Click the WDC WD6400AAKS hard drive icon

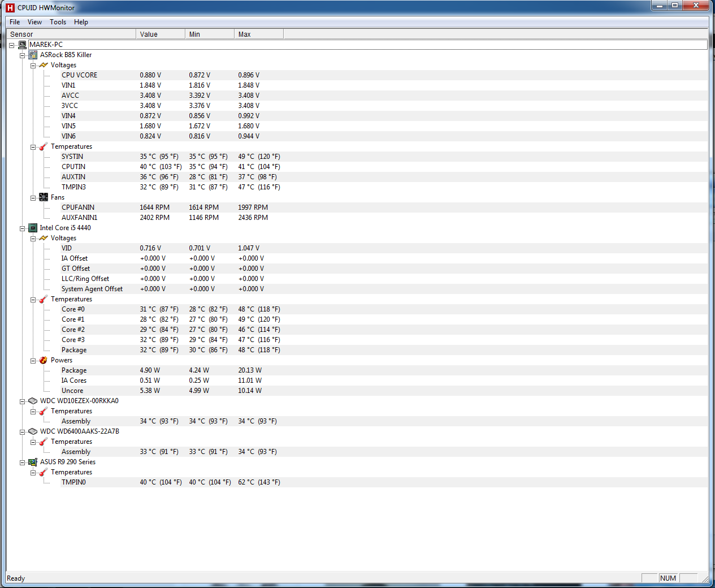coord(33,431)
